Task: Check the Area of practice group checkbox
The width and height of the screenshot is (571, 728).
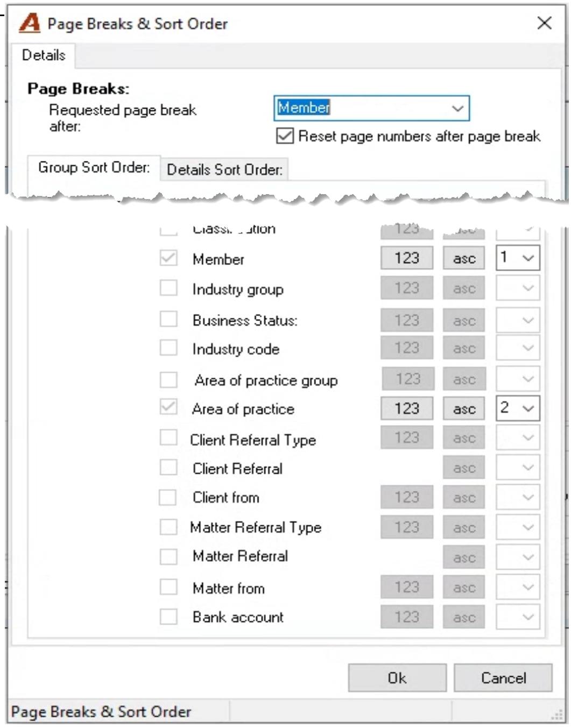Action: pyautogui.click(x=168, y=379)
